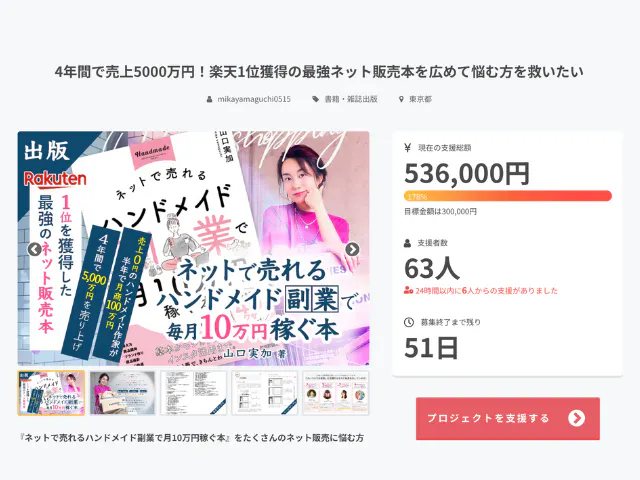
Task: Click the location pin icon beside 東京都
Action: click(401, 99)
